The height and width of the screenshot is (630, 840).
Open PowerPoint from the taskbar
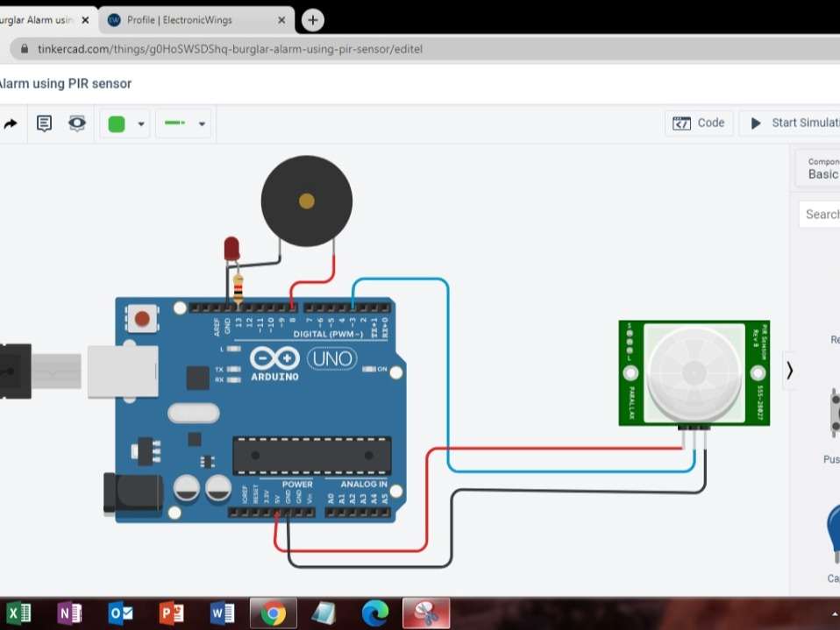pos(172,613)
